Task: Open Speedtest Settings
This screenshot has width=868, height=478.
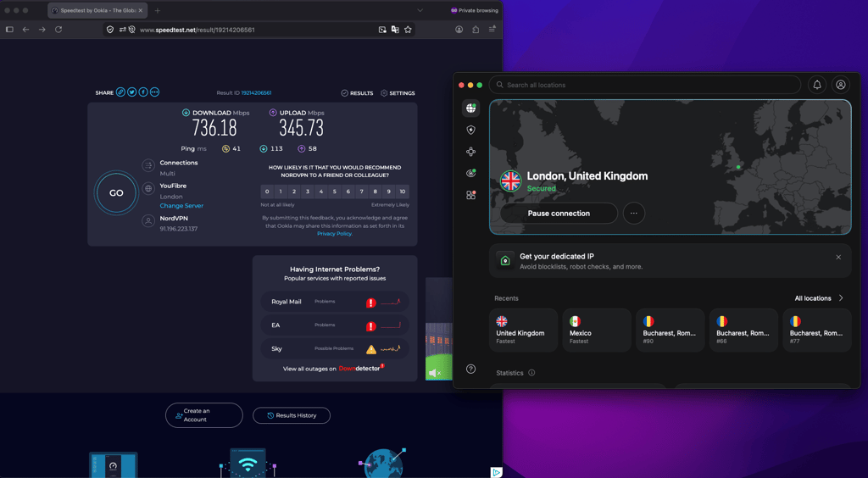Action: point(398,93)
